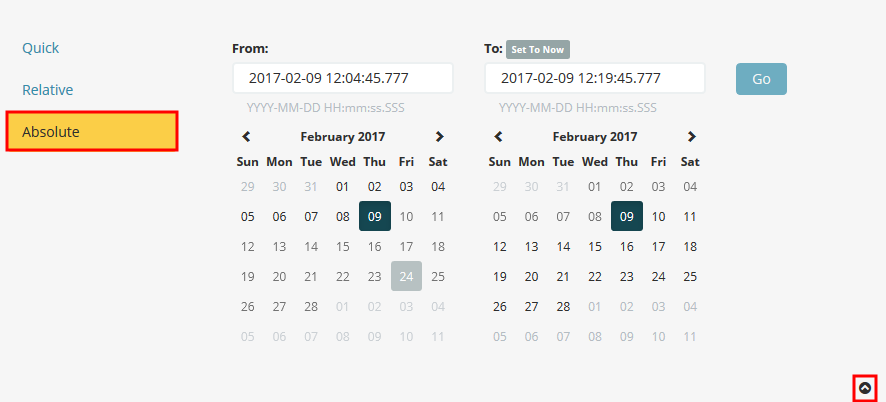The width and height of the screenshot is (886, 402).
Task: Select the Absolute tab
Action: coord(92,131)
